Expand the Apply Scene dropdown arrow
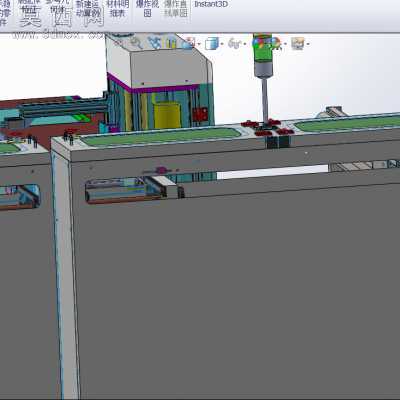Viewport: 400px width, 400px height. tap(285, 44)
